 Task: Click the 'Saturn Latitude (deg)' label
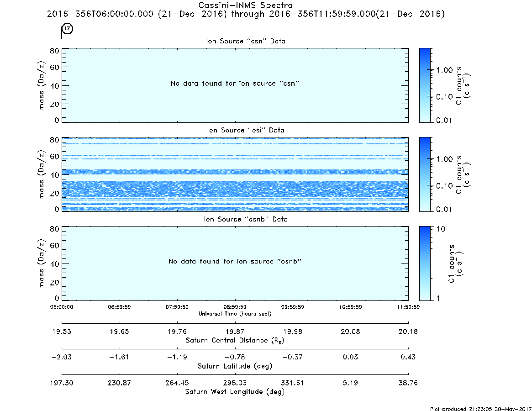[x=235, y=366]
